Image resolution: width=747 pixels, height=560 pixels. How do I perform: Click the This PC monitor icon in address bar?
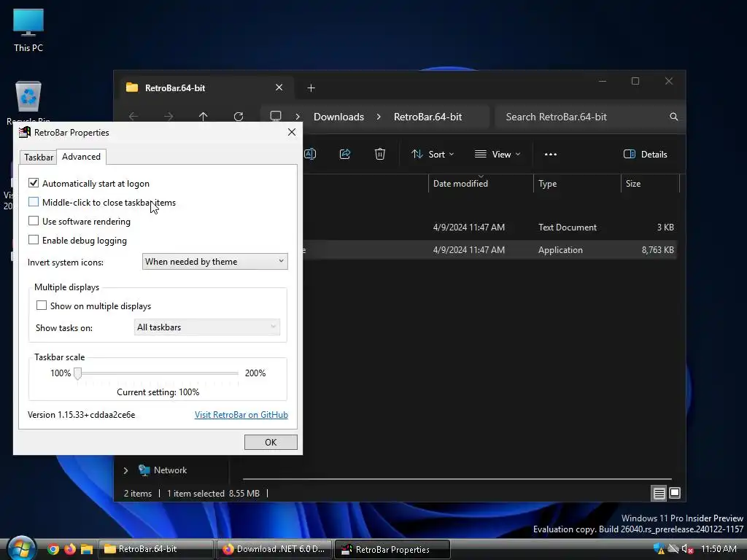click(275, 116)
